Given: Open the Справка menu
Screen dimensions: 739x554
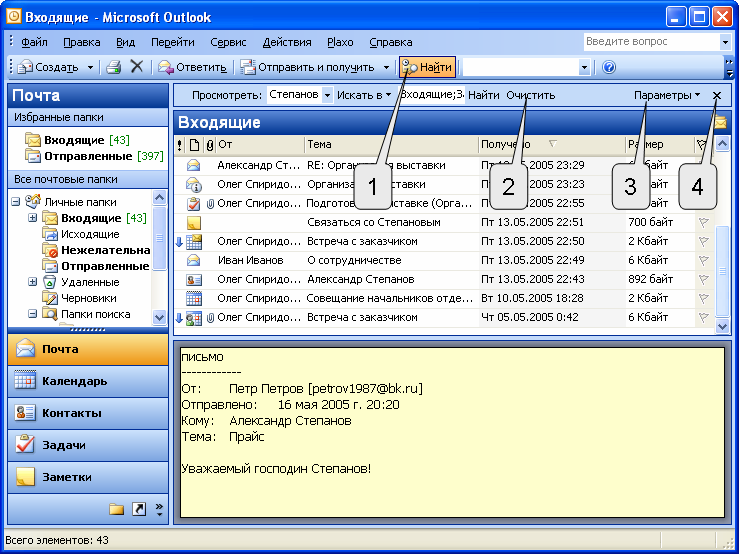Looking at the screenshot, I should click(x=391, y=42).
